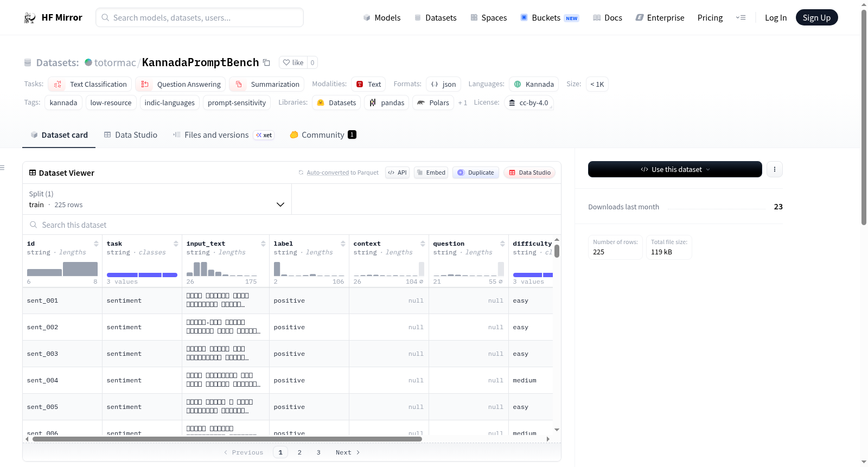Open the Use this dataset dropdown
Viewport: 868px width, 467px height.
click(675, 169)
